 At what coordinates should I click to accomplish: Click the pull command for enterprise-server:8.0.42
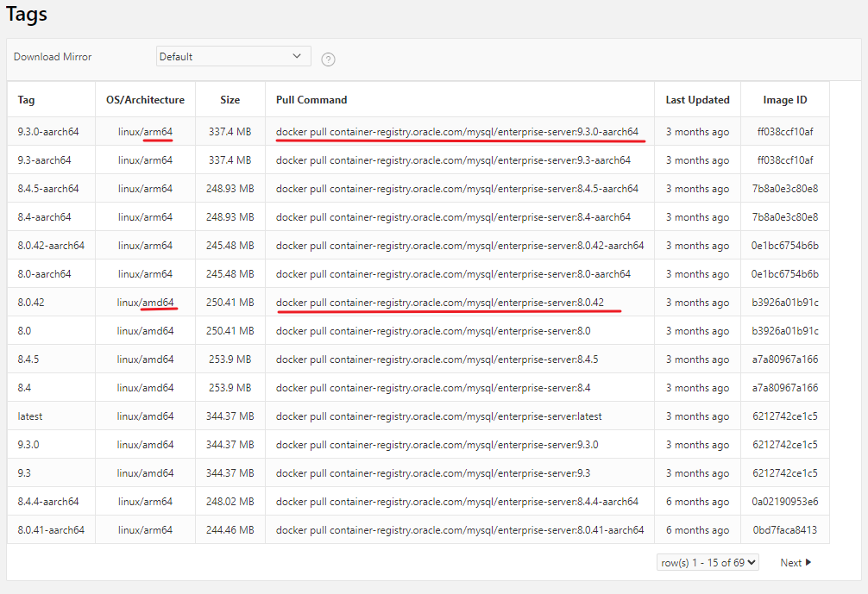440,303
